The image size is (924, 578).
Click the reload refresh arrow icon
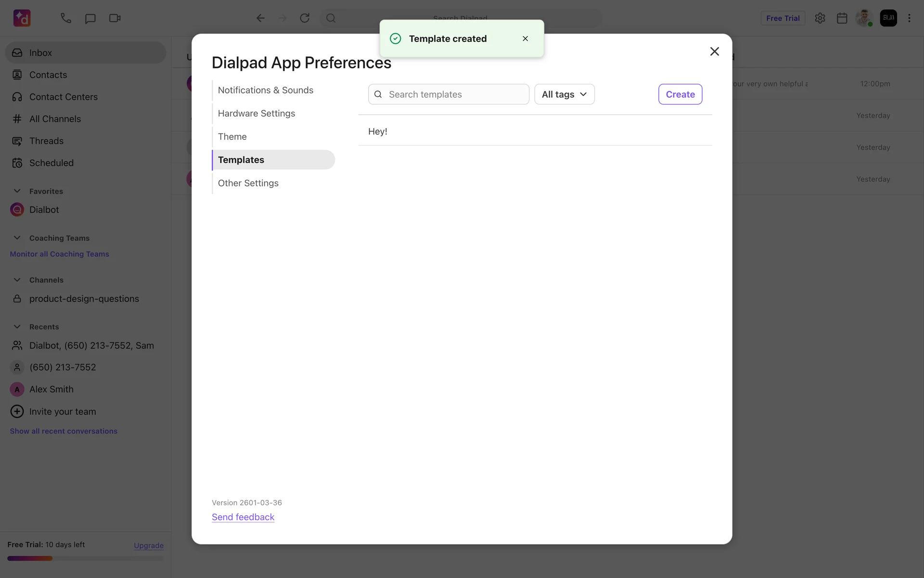click(305, 18)
